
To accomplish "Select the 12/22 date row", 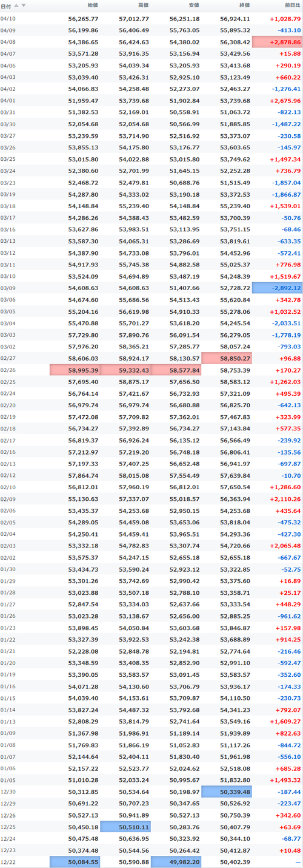I will click(151, 860).
